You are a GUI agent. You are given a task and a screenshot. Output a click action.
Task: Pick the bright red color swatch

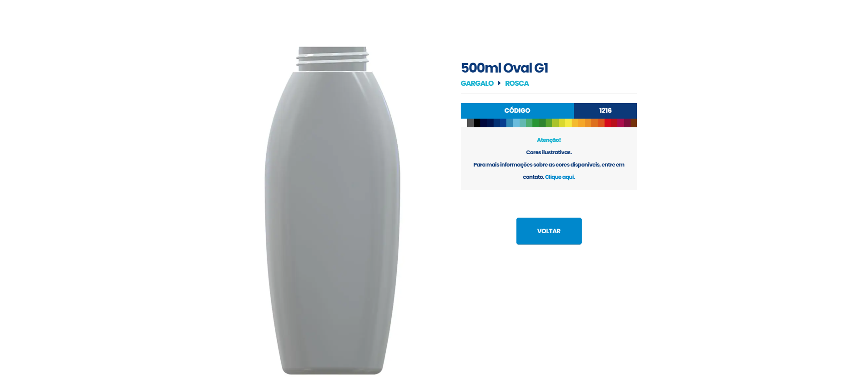click(x=608, y=123)
